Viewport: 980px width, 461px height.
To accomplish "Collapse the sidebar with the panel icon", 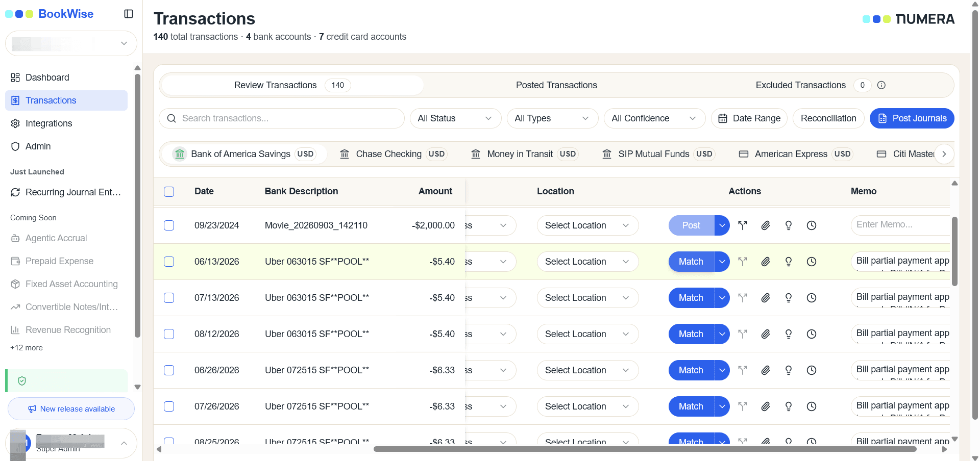I will click(x=129, y=14).
